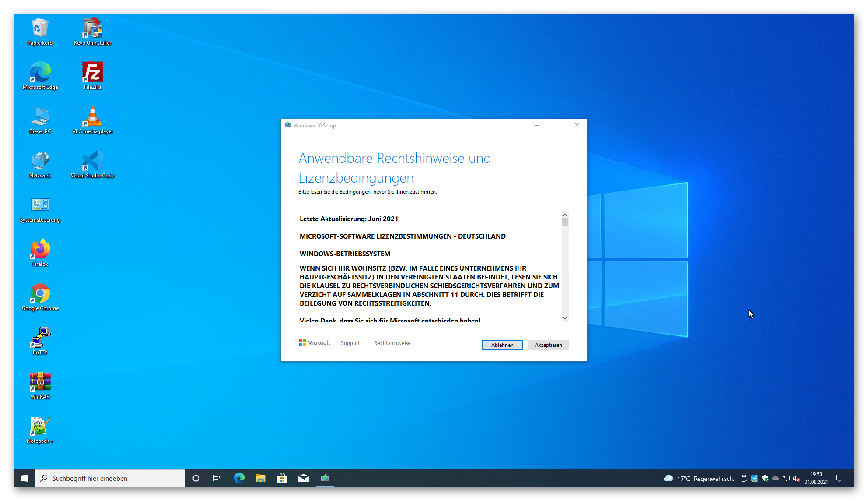This screenshot has height=501, width=868.
Task: Select the Revo Uninstaller desktop icon
Action: tap(92, 32)
